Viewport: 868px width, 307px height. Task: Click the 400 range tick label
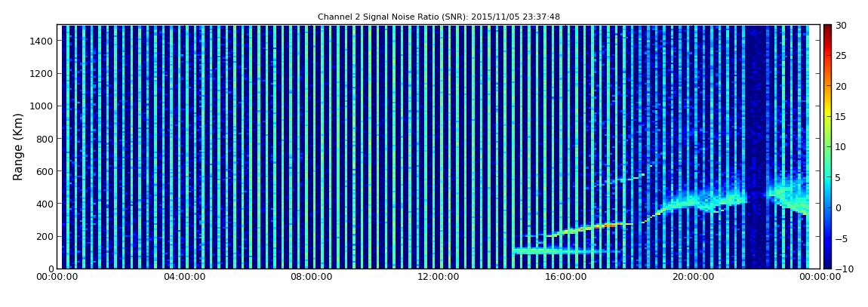point(45,204)
